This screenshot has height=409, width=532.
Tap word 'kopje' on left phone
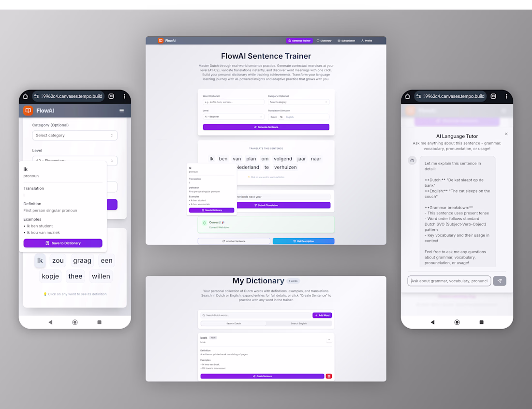point(50,276)
